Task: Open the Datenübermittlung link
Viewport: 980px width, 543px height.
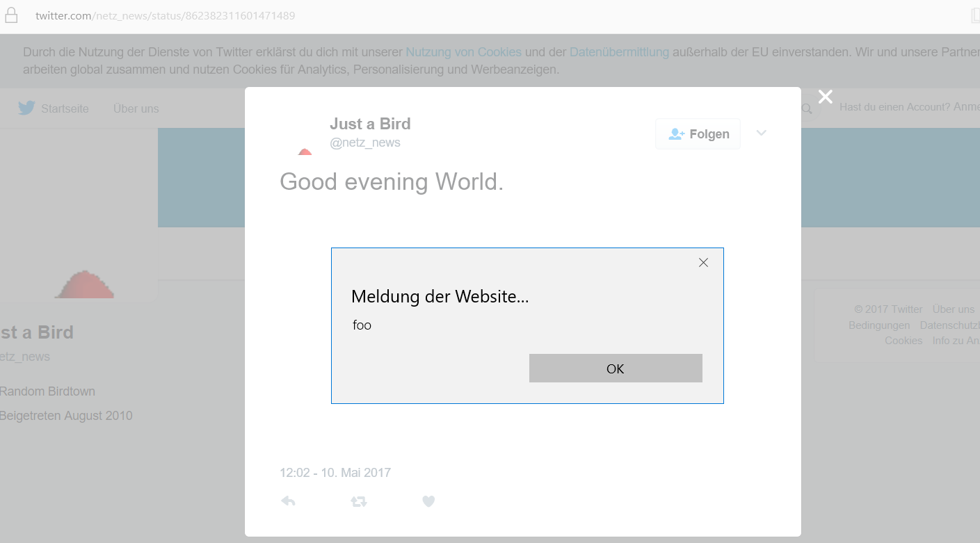Action: [x=619, y=52]
